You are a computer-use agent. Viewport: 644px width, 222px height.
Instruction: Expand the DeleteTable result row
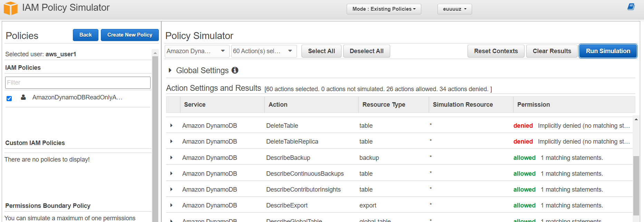171,125
